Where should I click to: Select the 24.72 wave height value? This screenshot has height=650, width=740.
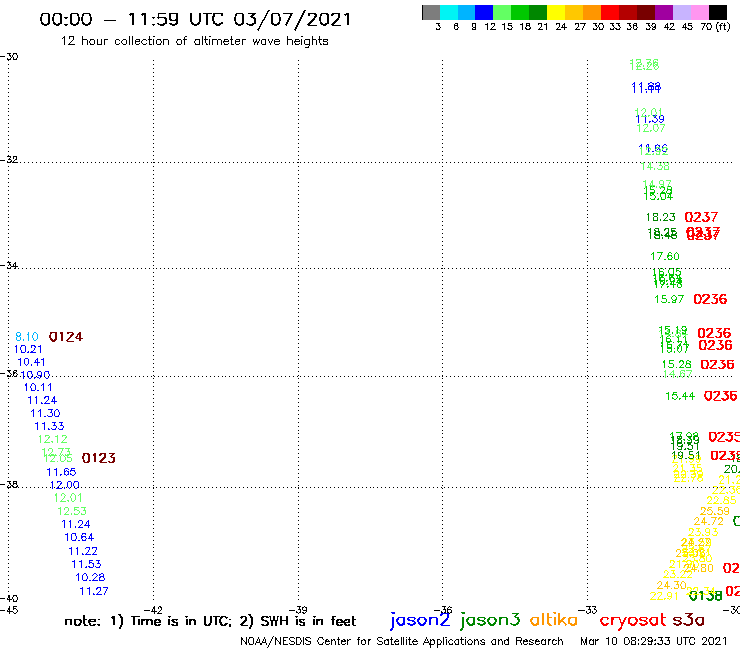coord(708,521)
